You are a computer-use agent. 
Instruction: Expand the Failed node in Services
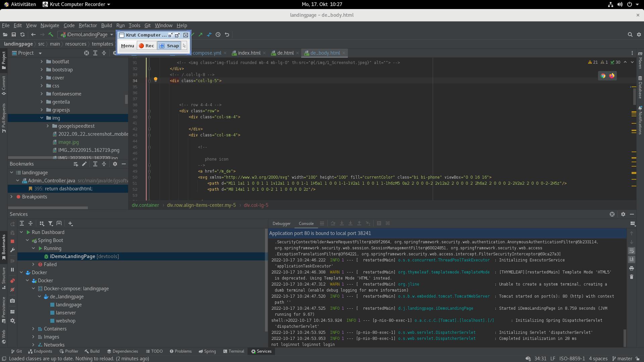tap(33, 264)
